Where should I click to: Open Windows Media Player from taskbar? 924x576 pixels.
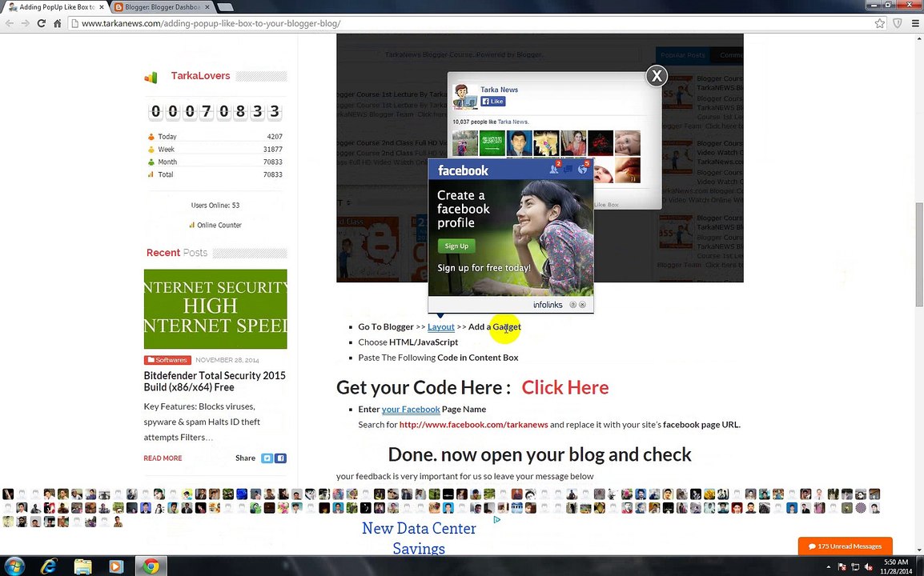116,566
